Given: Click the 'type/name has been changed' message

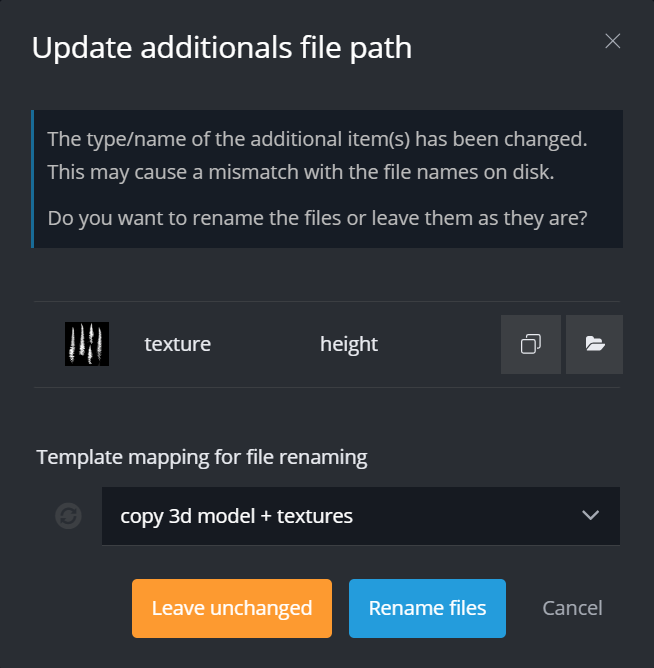Looking at the screenshot, I should pos(317,138).
